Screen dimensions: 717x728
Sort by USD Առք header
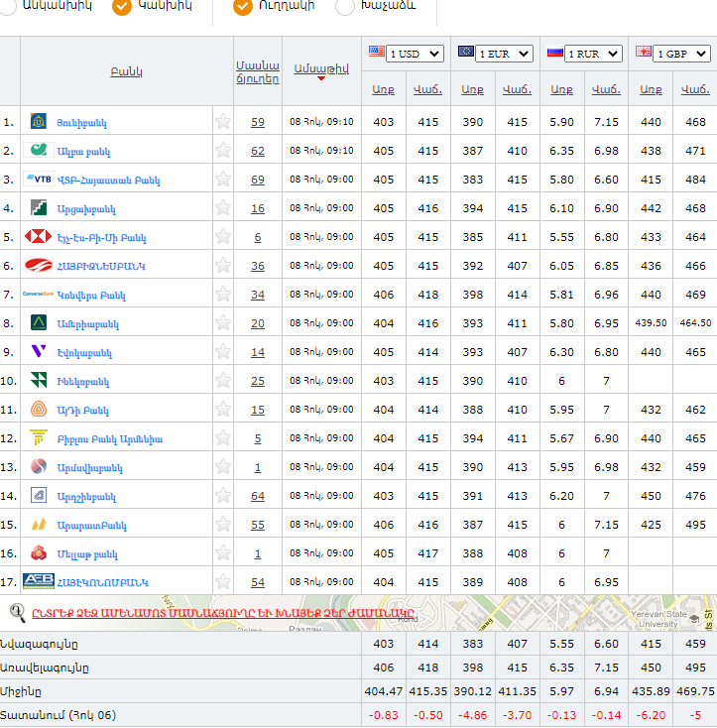[x=384, y=89]
